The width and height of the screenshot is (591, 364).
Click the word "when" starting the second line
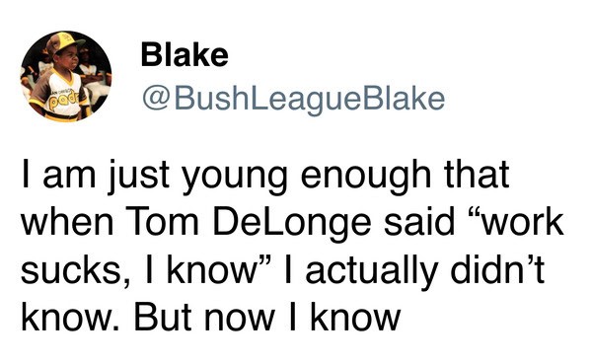[x=67, y=222]
